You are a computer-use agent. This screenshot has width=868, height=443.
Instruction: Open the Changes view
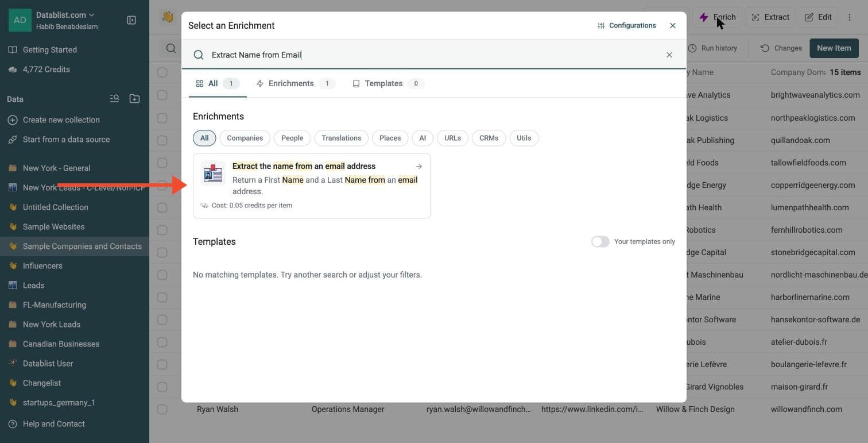781,48
